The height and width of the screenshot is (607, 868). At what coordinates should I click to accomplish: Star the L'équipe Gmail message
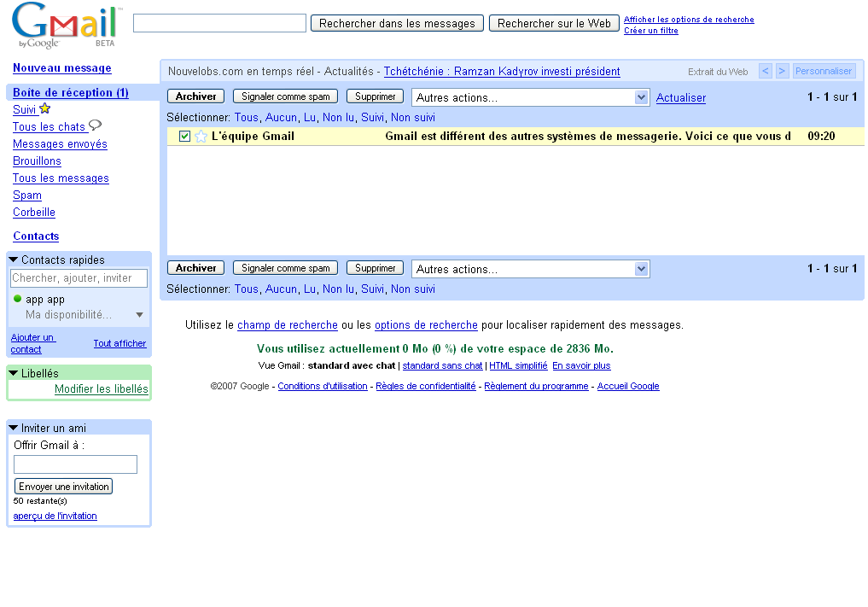(x=201, y=137)
